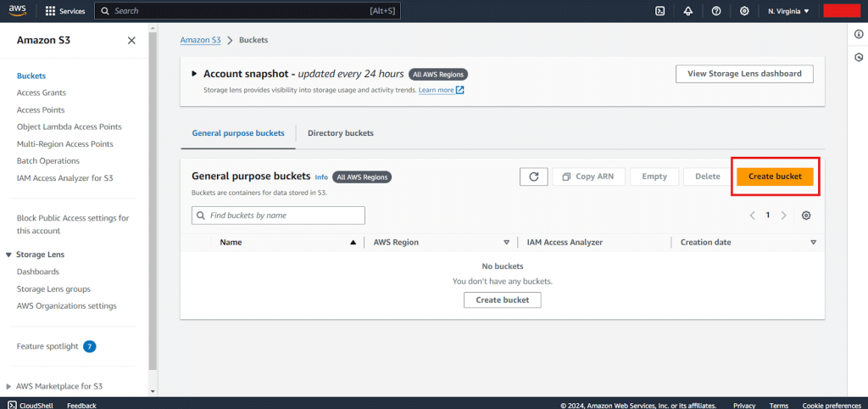Go to previous page of buckets
Image resolution: width=868 pixels, height=409 pixels.
click(752, 216)
